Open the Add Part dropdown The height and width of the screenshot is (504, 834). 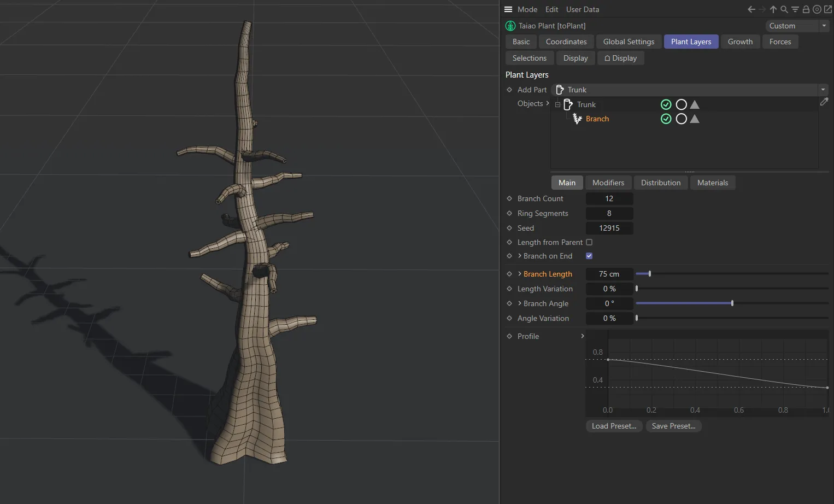pos(823,90)
